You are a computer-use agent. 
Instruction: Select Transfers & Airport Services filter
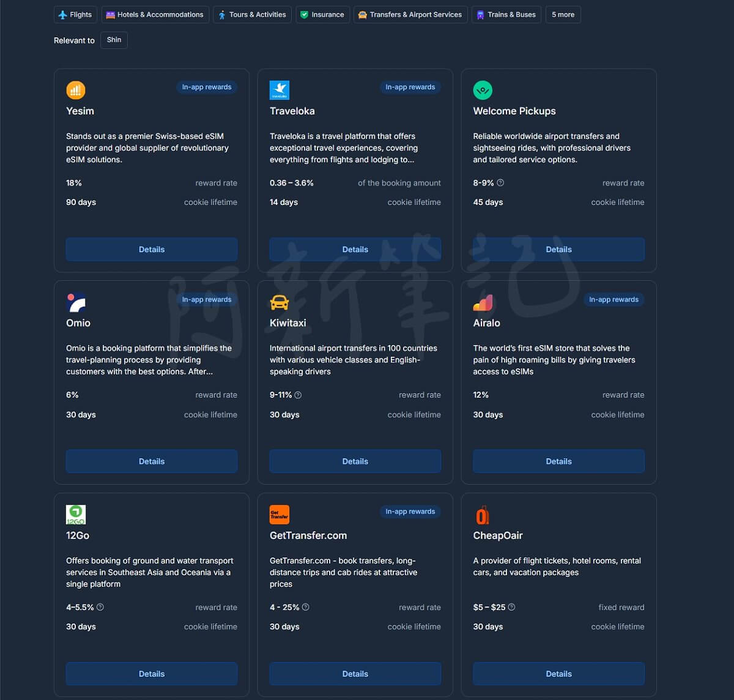[410, 15]
